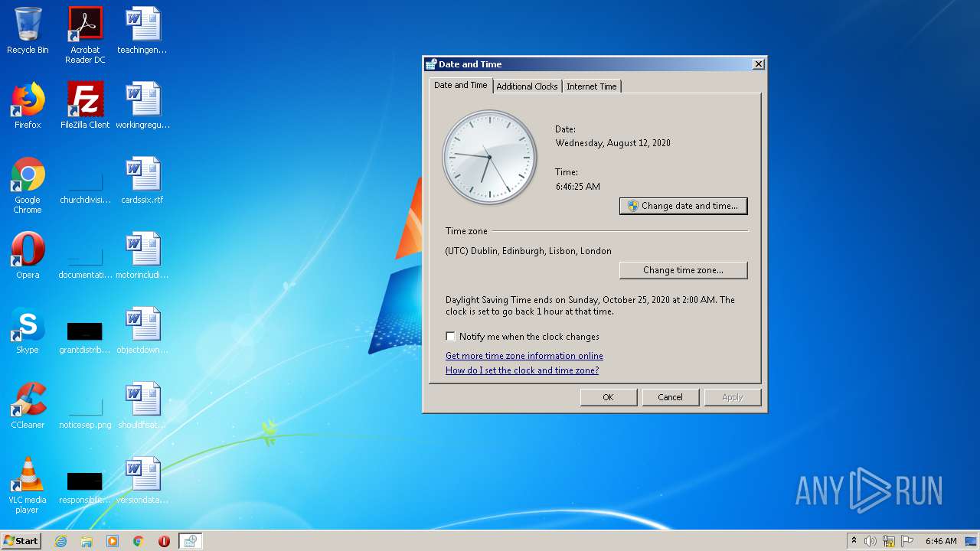This screenshot has width=980, height=551.
Task: Select cardssix.rtf file on desktop
Action: click(x=142, y=181)
